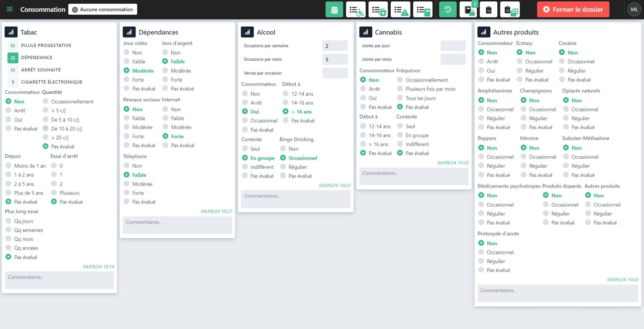Open the hamburger menu
This screenshot has width=644, height=329.
coord(10,9)
